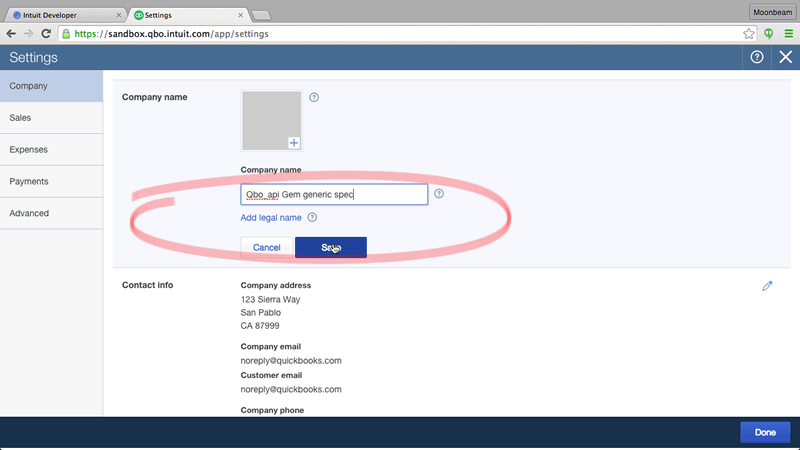The width and height of the screenshot is (800, 450).
Task: Click help icon beside company name field
Action: [439, 193]
